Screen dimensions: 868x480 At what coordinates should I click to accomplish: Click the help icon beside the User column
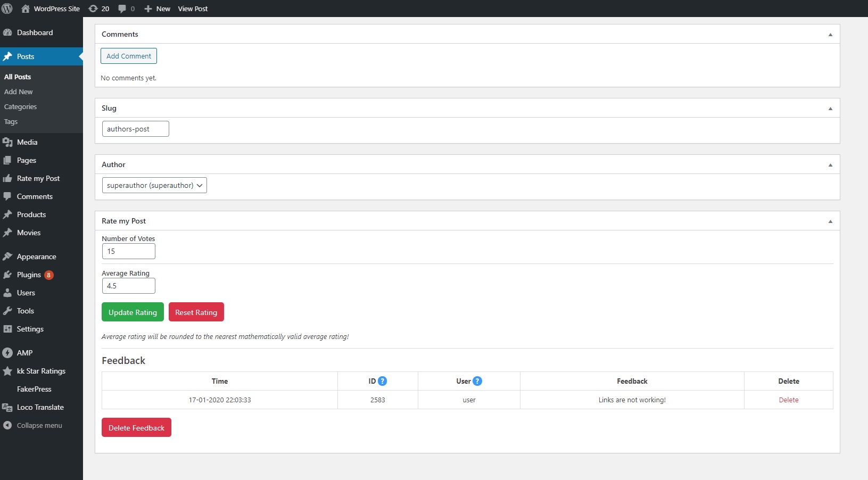(477, 381)
